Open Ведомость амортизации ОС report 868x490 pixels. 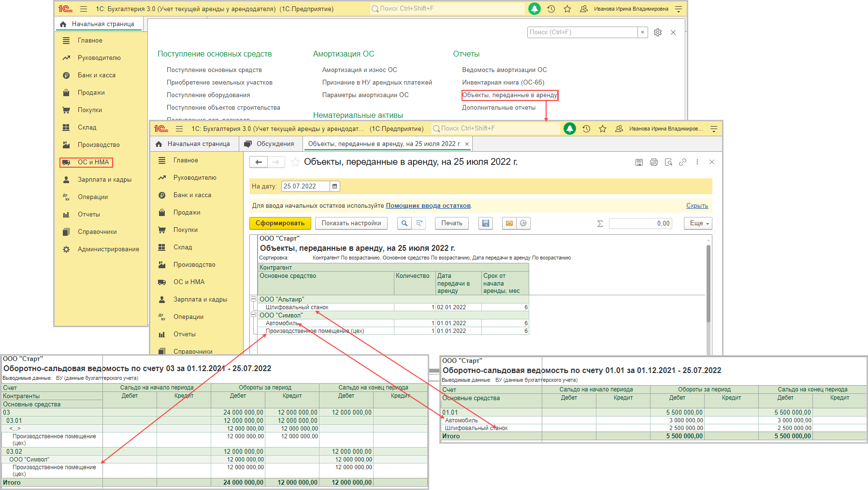coord(505,70)
